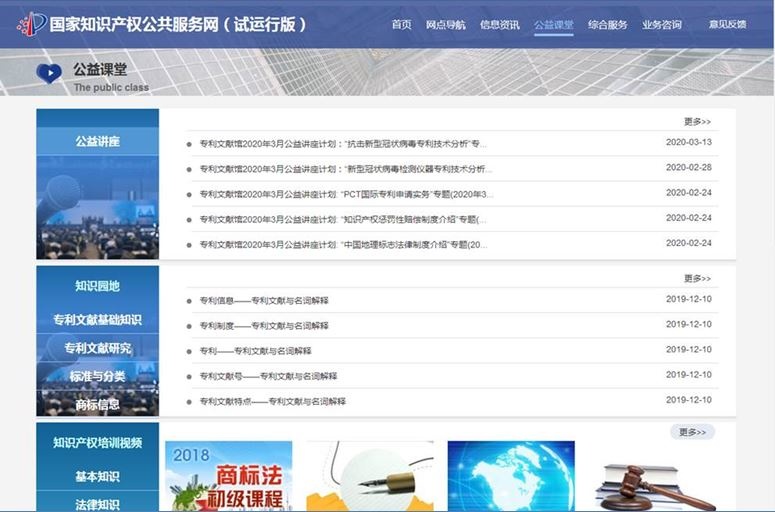Click 更多>> in the 公益讲座 section

click(697, 121)
